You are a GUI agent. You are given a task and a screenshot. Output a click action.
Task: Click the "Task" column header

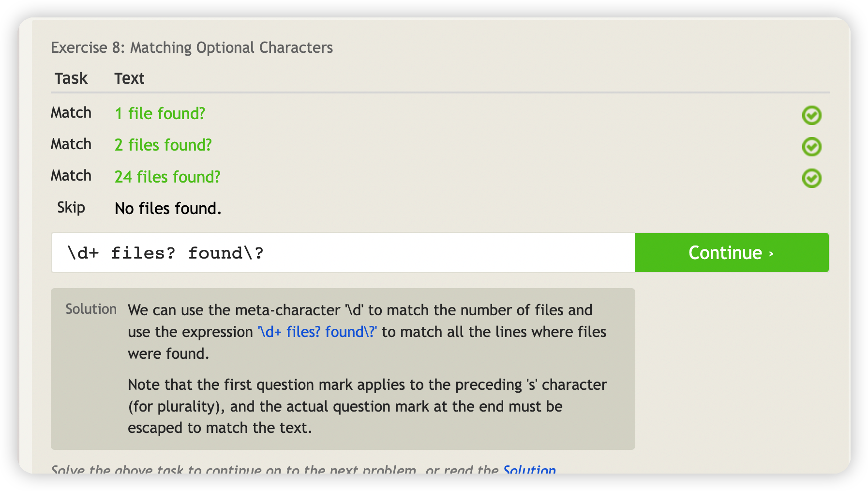tap(71, 78)
